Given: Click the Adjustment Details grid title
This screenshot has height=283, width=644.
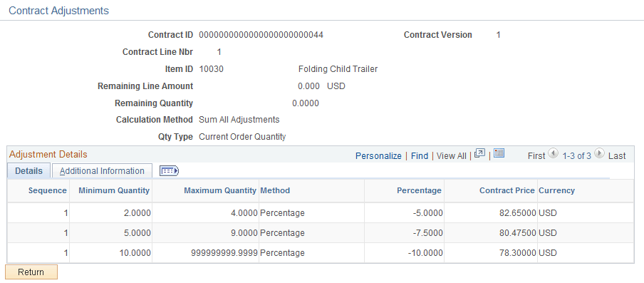Looking at the screenshot, I should click(x=48, y=155).
